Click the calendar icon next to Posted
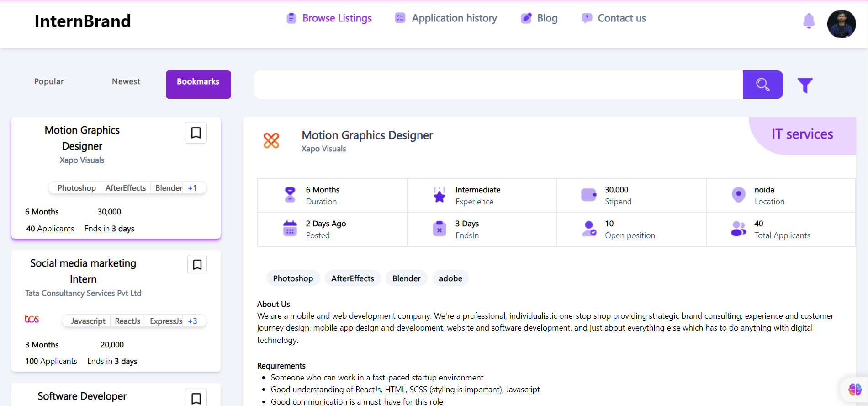This screenshot has height=406, width=868. 290,229
